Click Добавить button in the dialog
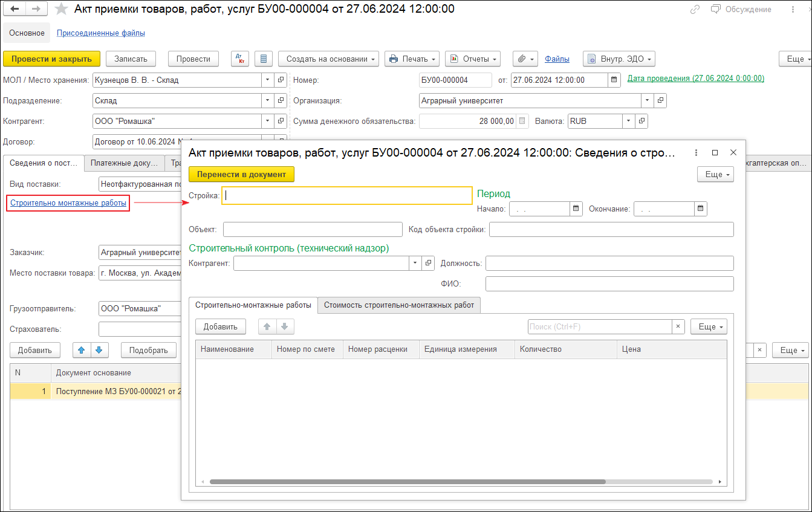The height and width of the screenshot is (512, 812). coord(221,326)
